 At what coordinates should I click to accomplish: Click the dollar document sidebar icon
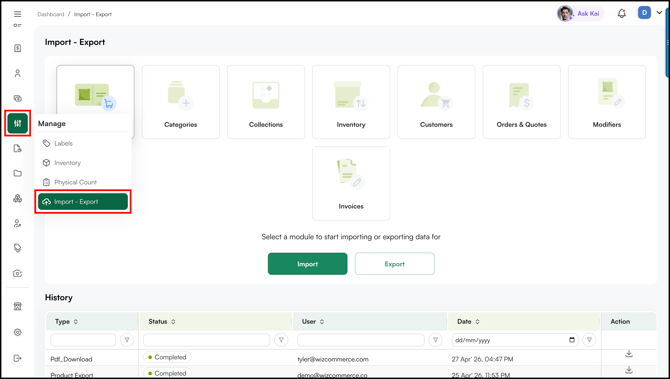tap(18, 48)
